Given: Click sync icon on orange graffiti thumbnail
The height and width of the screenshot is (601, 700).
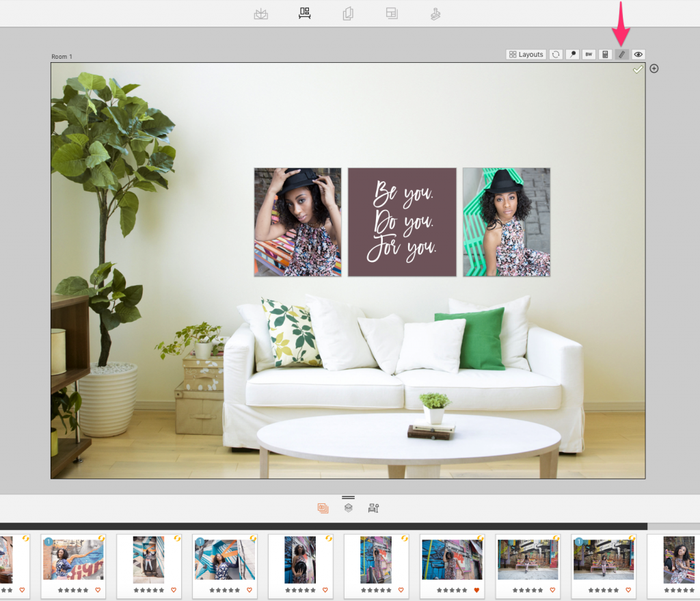Looking at the screenshot, I should click(x=101, y=539).
